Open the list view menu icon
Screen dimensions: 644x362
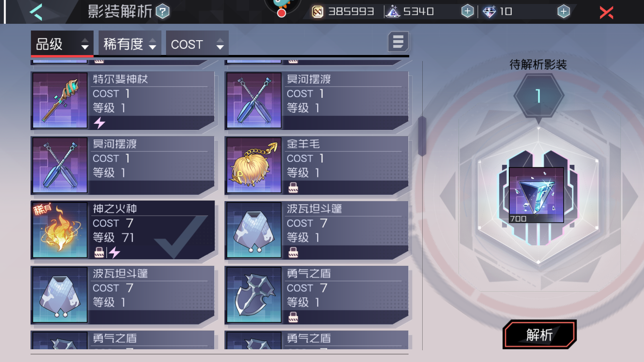pos(398,42)
